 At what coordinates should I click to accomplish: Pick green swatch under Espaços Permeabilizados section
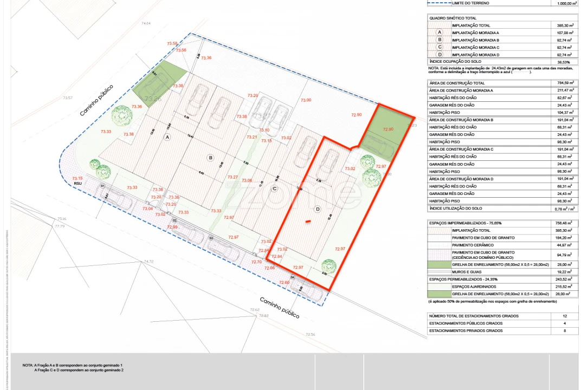tap(439, 293)
